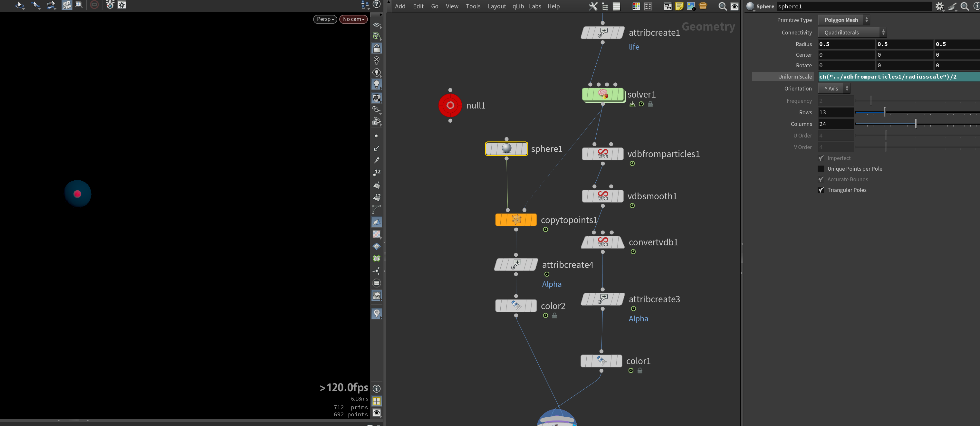This screenshot has width=980, height=426.
Task: Uncheck the Triangular Poles checkbox
Action: pos(821,190)
